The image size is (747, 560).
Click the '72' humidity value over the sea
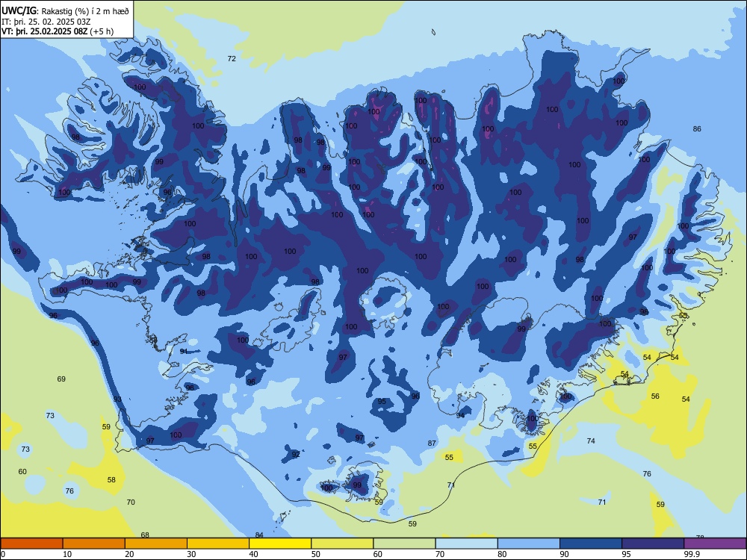(232, 58)
